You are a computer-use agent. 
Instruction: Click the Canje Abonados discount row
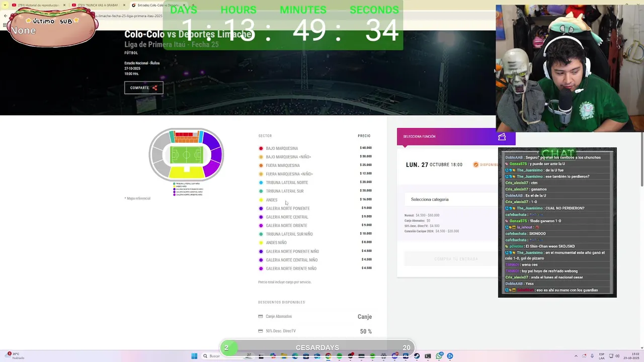pos(315,317)
